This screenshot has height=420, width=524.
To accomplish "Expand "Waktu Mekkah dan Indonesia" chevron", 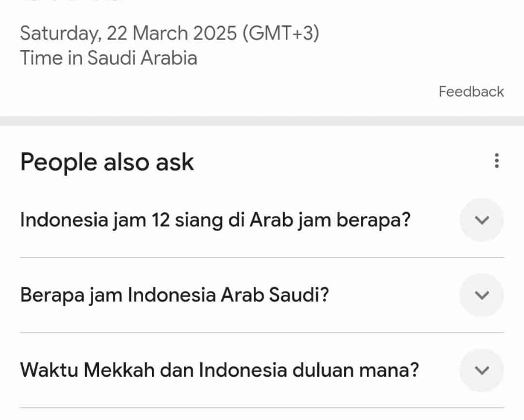I will click(481, 370).
